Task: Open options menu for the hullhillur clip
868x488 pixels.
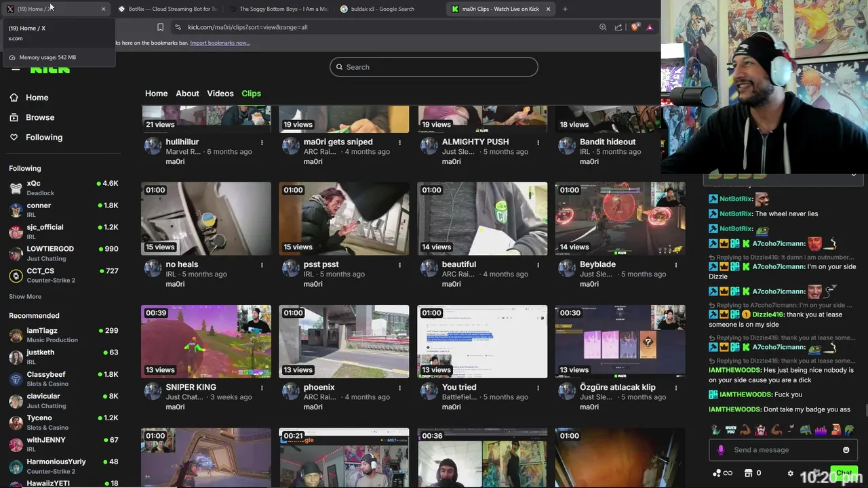Action: point(262,142)
